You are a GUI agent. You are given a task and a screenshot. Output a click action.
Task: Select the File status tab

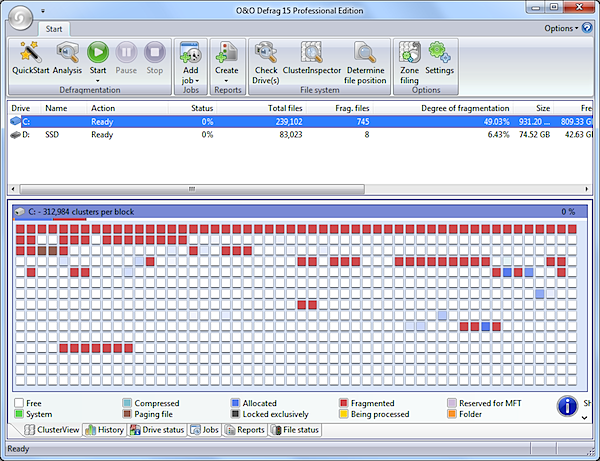tap(295, 430)
